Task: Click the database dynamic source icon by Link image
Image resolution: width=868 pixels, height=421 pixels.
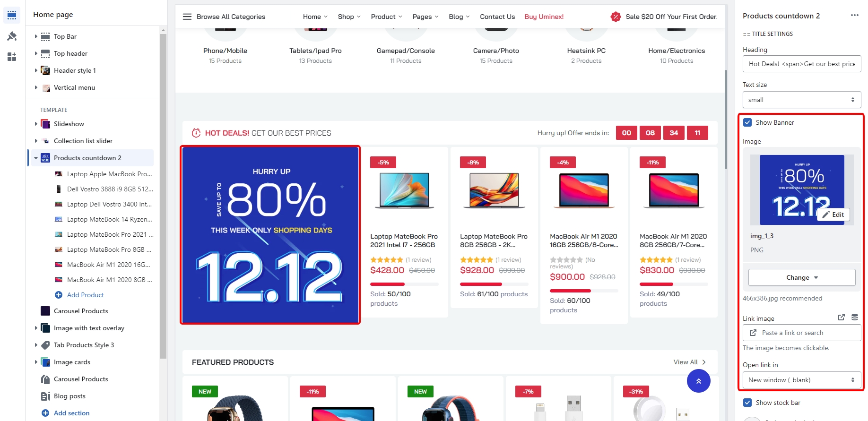Action: [x=854, y=318]
